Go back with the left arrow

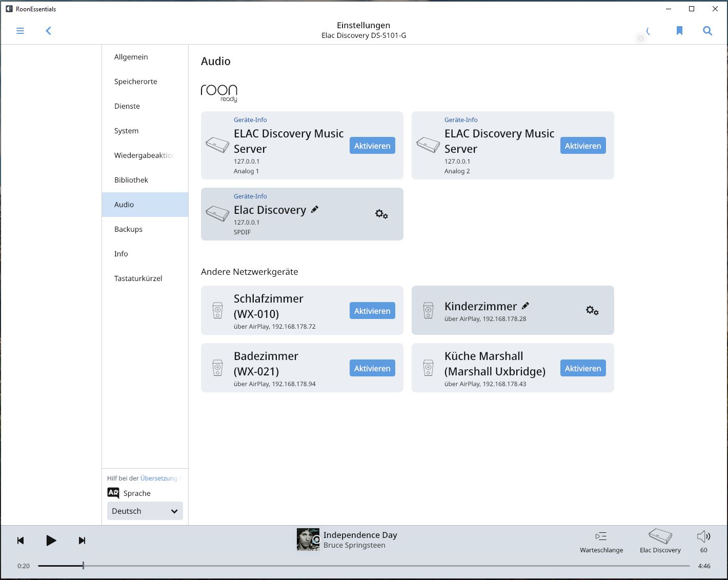tap(49, 31)
